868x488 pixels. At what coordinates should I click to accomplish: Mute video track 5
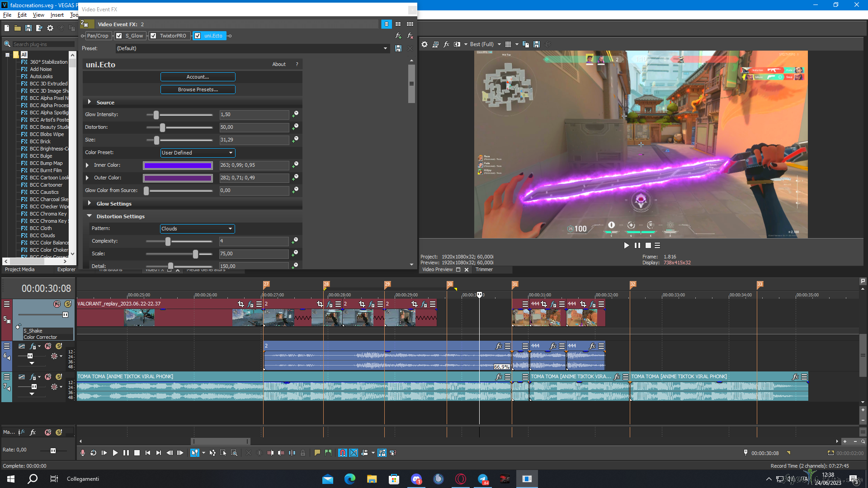tap(57, 304)
